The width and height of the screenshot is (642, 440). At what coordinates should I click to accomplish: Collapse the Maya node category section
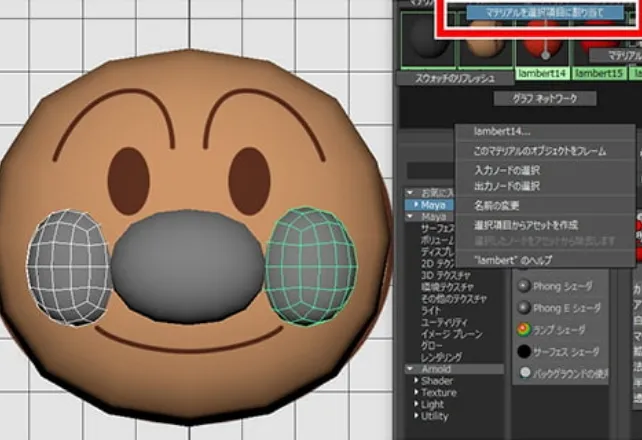[x=410, y=217]
